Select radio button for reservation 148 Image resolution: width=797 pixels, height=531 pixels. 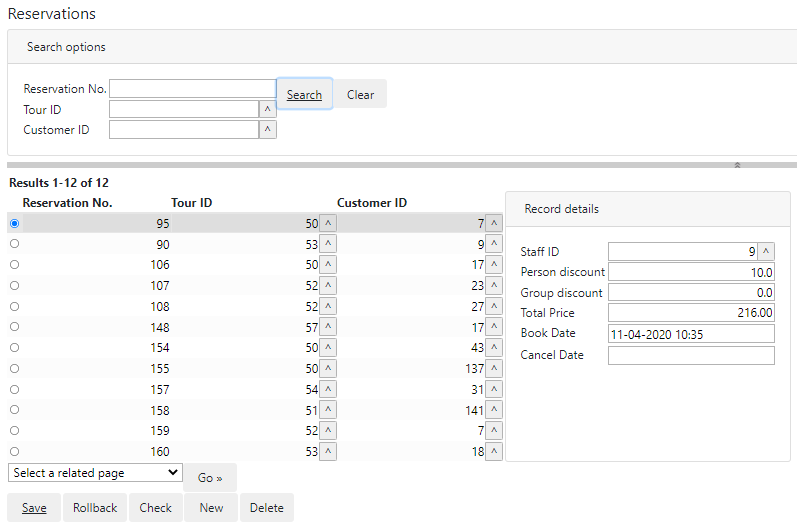coord(14,326)
